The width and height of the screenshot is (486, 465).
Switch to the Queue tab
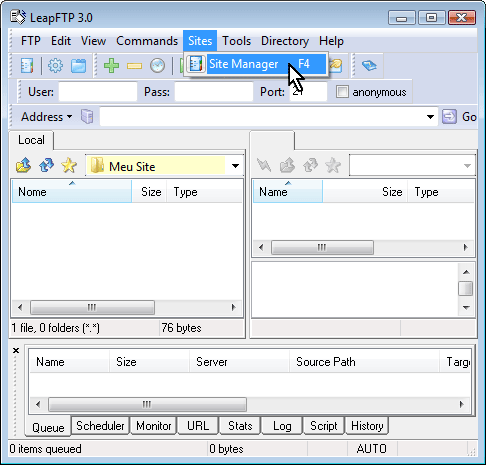(48, 427)
